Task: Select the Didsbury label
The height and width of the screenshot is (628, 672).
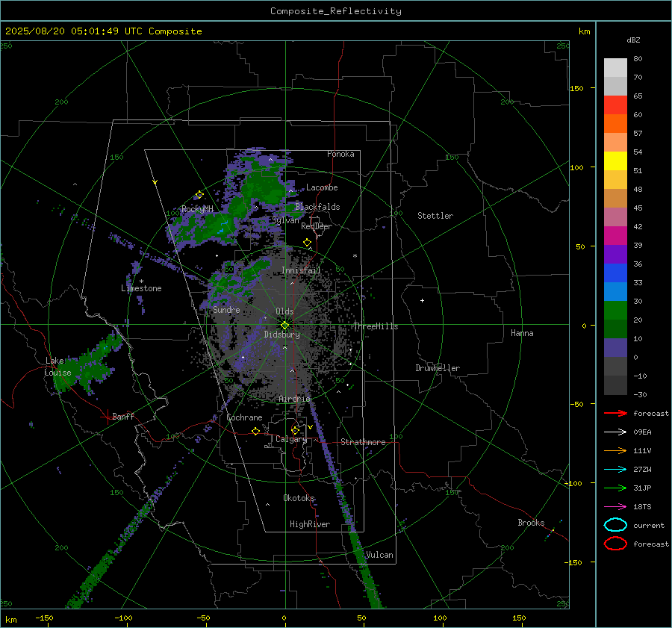Action: [281, 335]
